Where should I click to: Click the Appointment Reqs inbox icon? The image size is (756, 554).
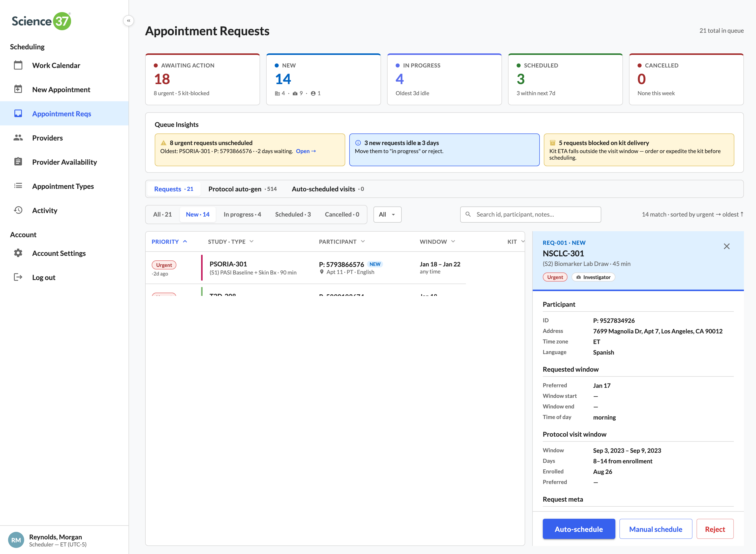click(x=18, y=113)
